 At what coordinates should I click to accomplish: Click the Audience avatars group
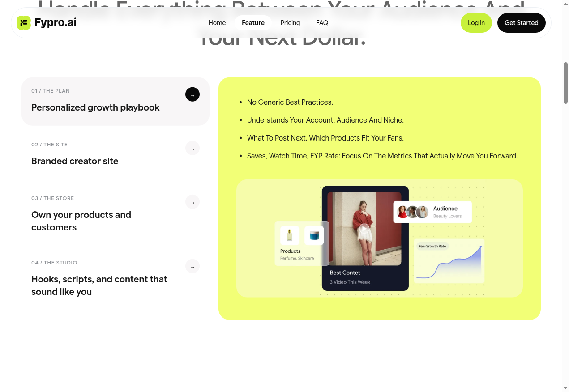click(x=412, y=212)
